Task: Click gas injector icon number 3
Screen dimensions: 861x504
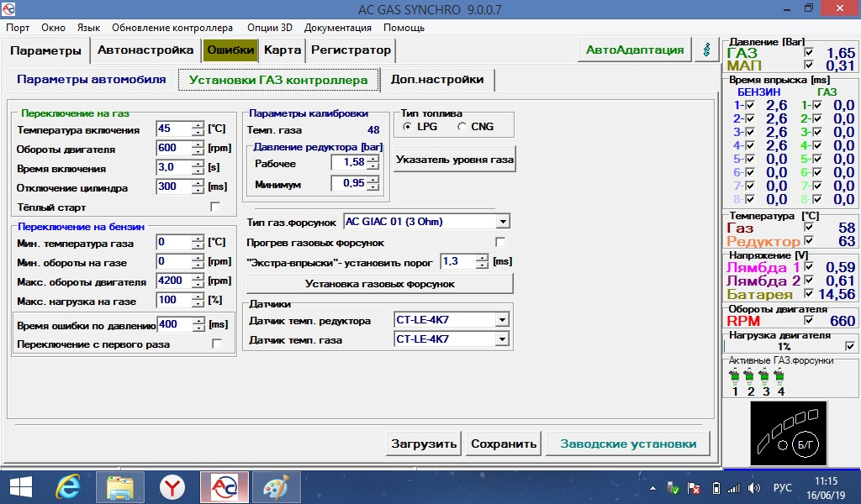Action: click(x=763, y=376)
